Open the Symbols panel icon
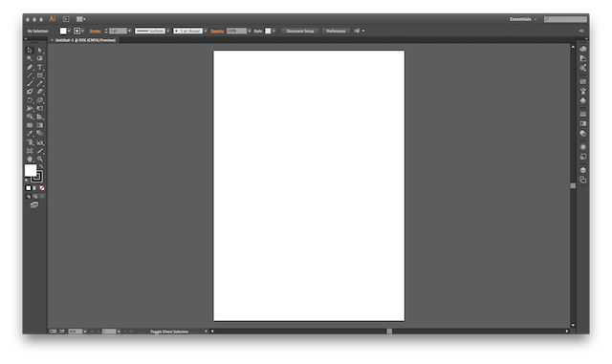 pyautogui.click(x=583, y=100)
